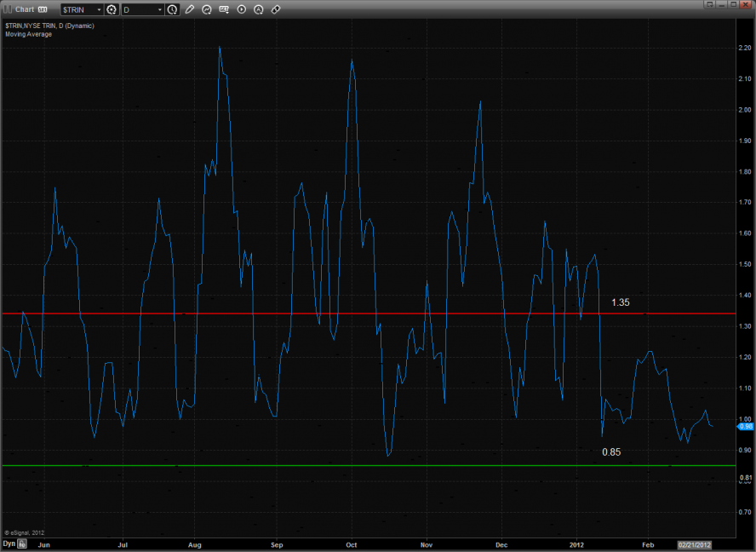Click the Moving Average study label
This screenshot has height=552, width=756.
(x=27, y=34)
